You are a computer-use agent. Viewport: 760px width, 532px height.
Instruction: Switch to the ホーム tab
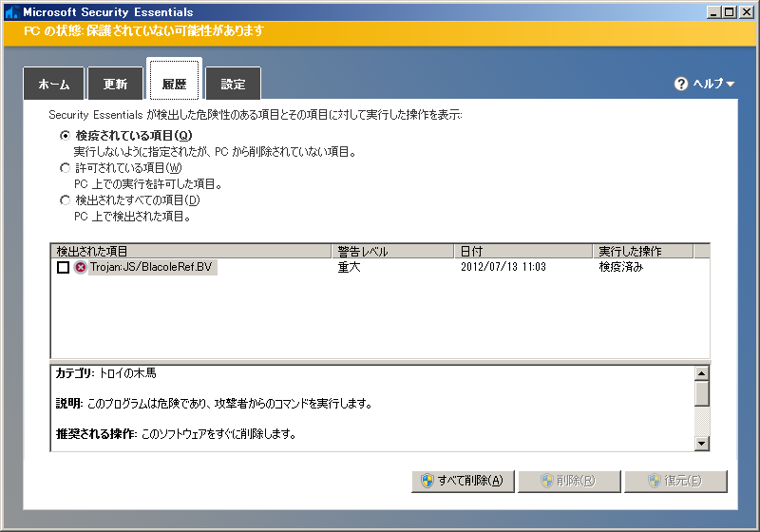pos(54,85)
